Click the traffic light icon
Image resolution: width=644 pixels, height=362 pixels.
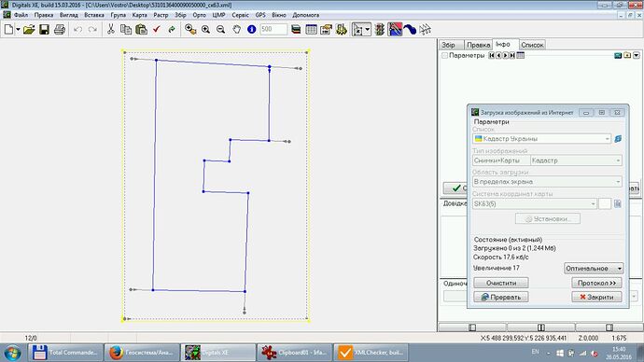point(380,30)
